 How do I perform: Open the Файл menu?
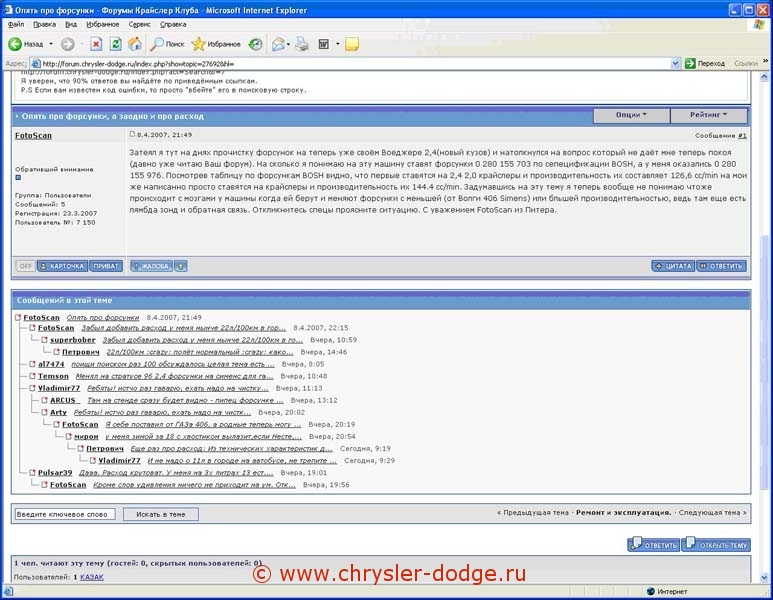click(16, 24)
